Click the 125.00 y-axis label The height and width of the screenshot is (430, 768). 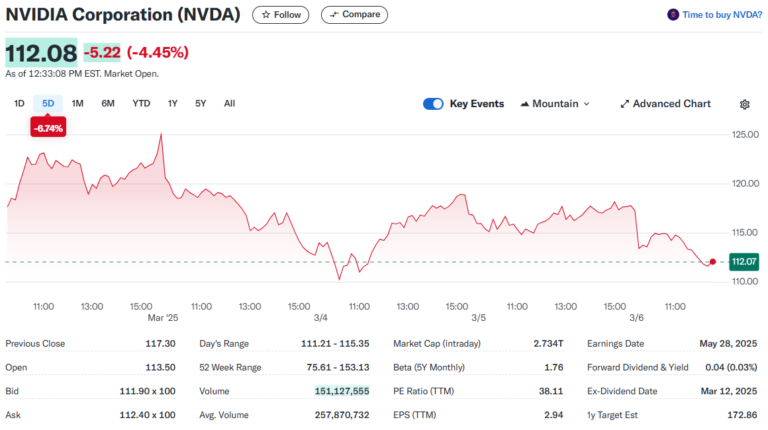745,135
